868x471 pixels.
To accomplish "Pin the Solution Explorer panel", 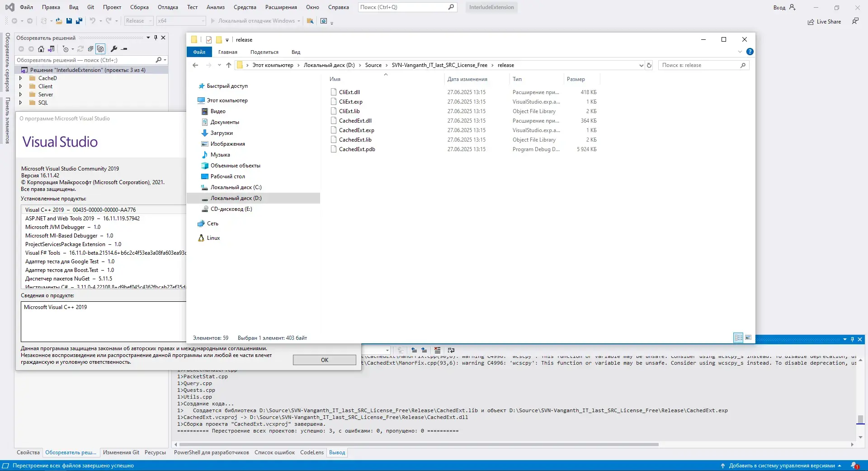I will 156,38.
